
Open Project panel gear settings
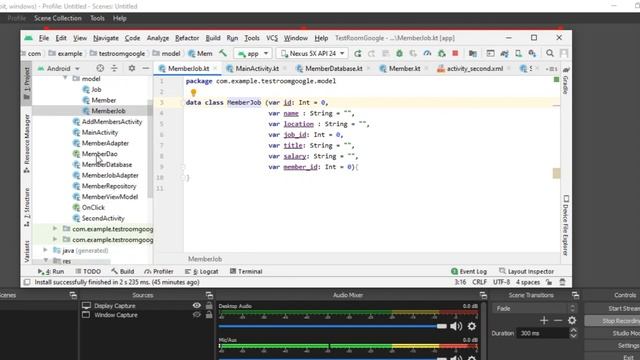coord(131,68)
